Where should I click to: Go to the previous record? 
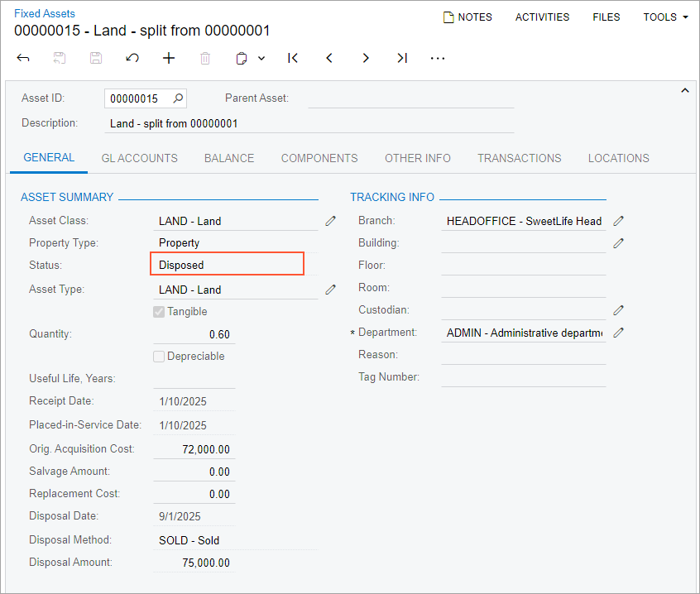[329, 58]
